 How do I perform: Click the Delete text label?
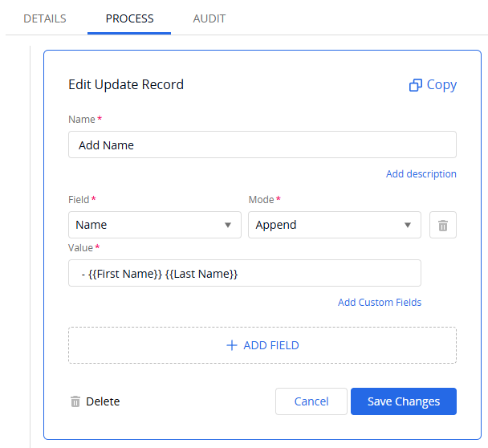[103, 401]
